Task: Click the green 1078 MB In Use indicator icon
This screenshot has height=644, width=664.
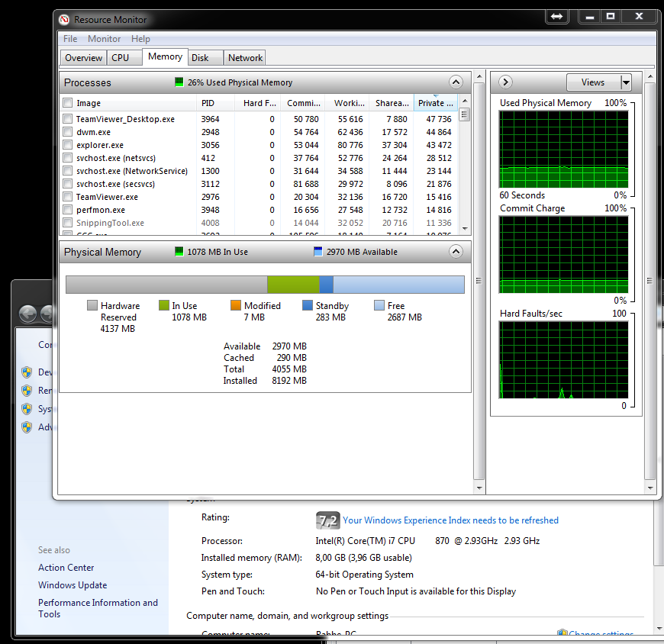Action: pyautogui.click(x=179, y=252)
